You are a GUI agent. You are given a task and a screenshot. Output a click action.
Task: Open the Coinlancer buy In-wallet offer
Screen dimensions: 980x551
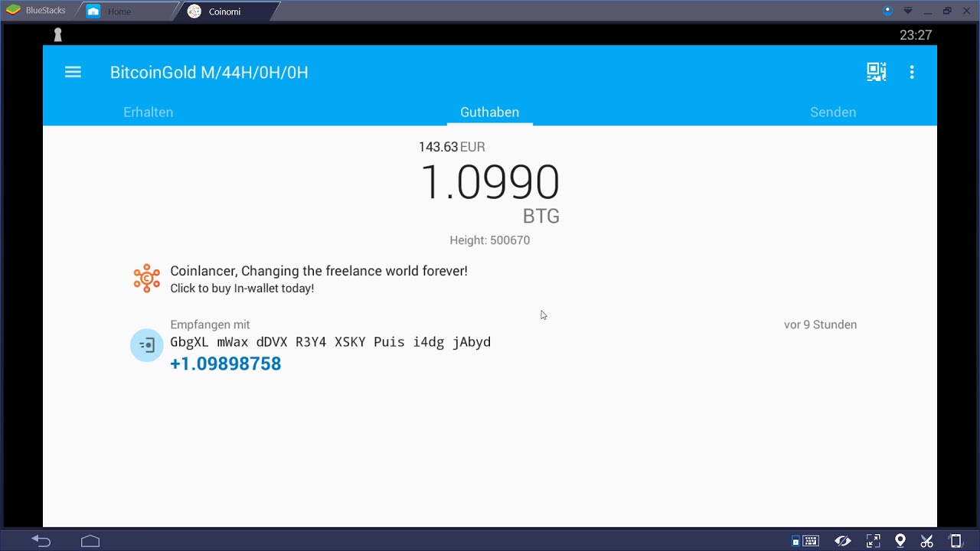pyautogui.click(x=318, y=279)
